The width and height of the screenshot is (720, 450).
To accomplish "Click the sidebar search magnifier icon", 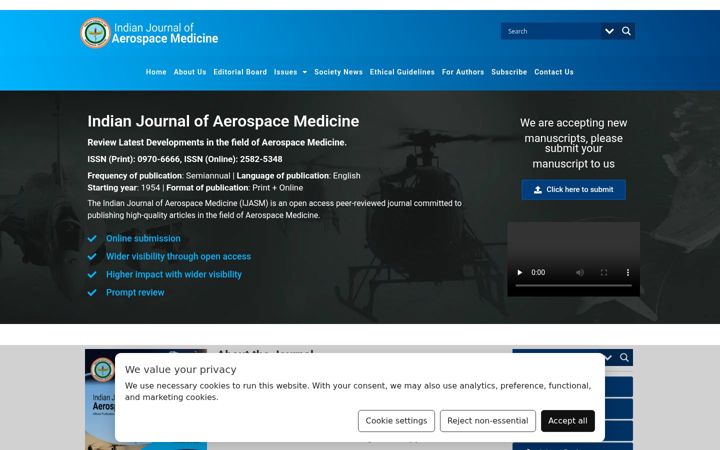I will (x=624, y=357).
